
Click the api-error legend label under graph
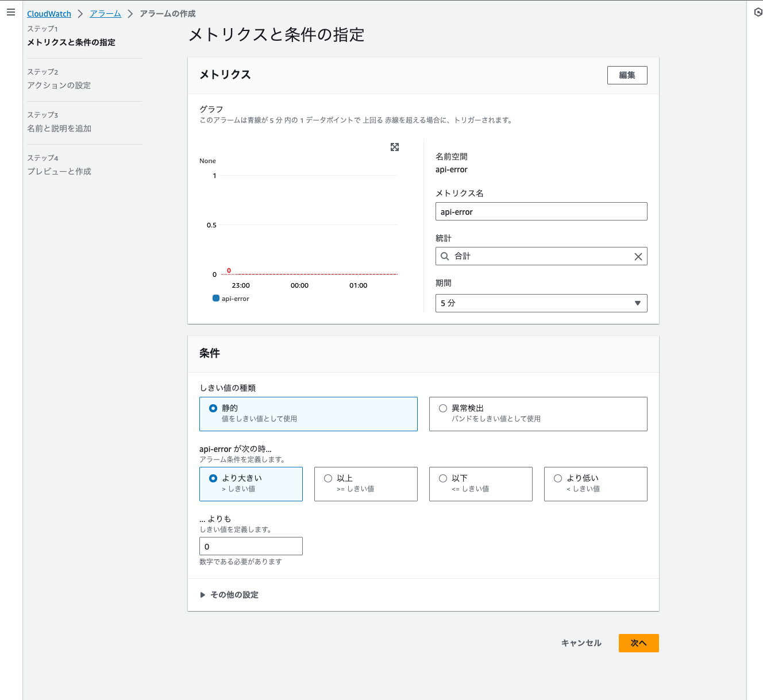tap(236, 299)
